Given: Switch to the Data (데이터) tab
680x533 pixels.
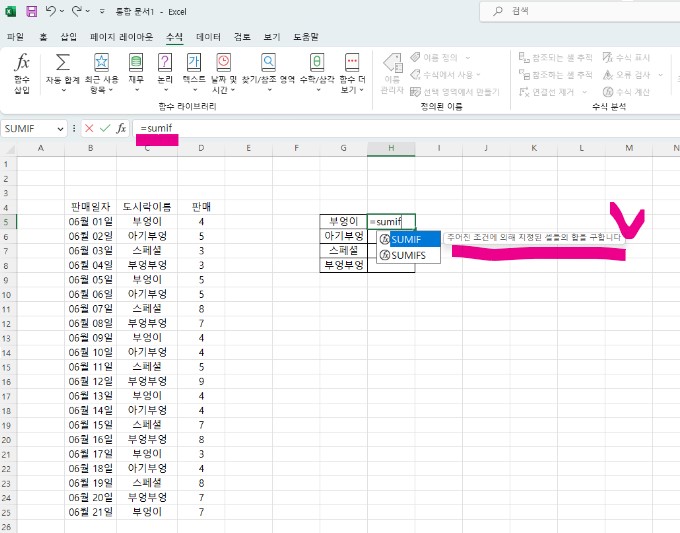Looking at the screenshot, I should coord(208,37).
